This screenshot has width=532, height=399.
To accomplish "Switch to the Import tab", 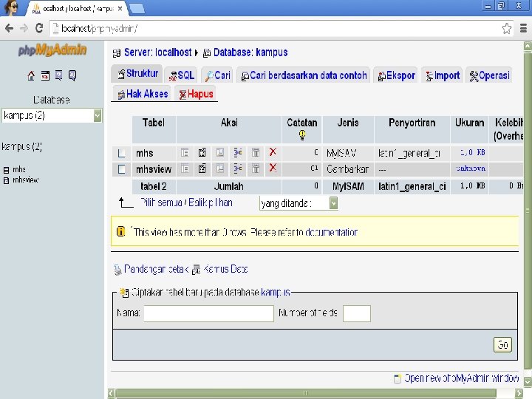I will coord(443,75).
